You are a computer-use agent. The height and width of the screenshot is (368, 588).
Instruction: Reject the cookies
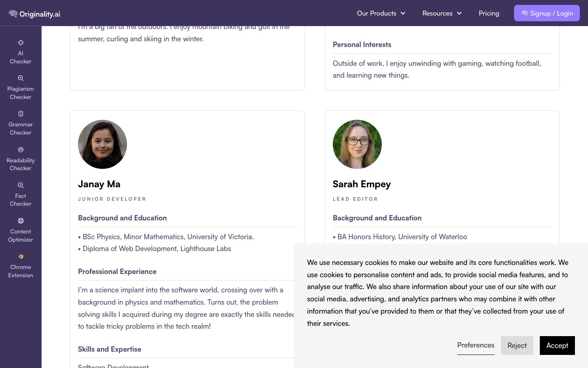pos(517,346)
